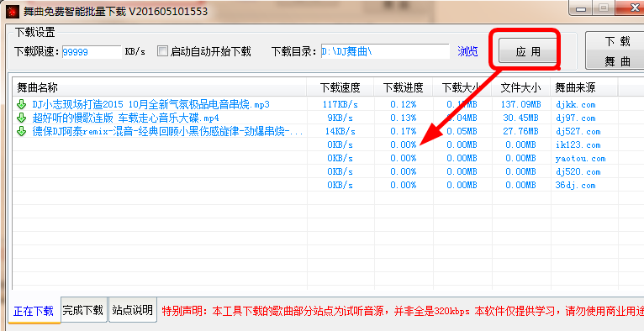644x331 pixels.
Task: Click the 30.45MB file size cell
Action: pyautogui.click(x=520, y=118)
